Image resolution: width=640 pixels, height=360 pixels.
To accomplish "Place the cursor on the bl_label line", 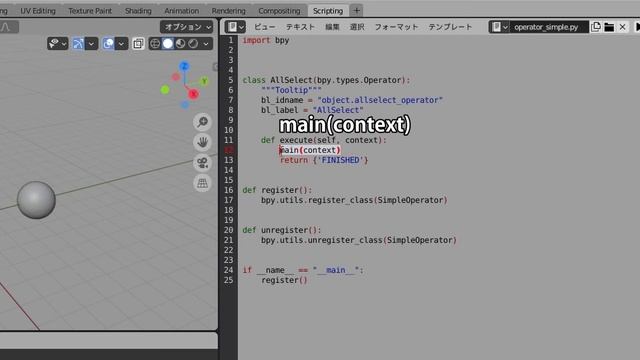I will [x=312, y=110].
